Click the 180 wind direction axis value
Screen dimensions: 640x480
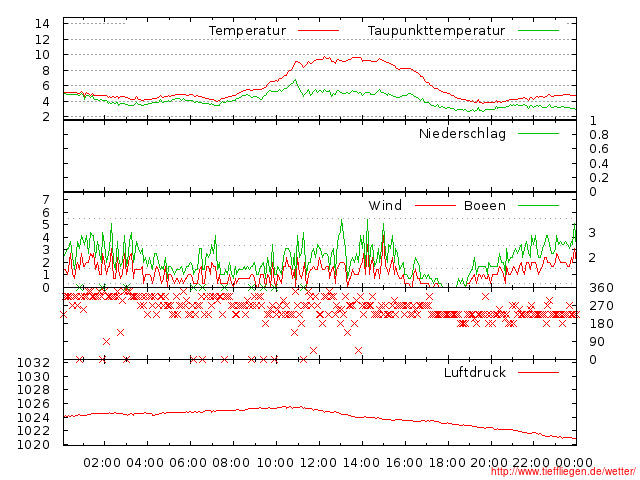tap(601, 324)
